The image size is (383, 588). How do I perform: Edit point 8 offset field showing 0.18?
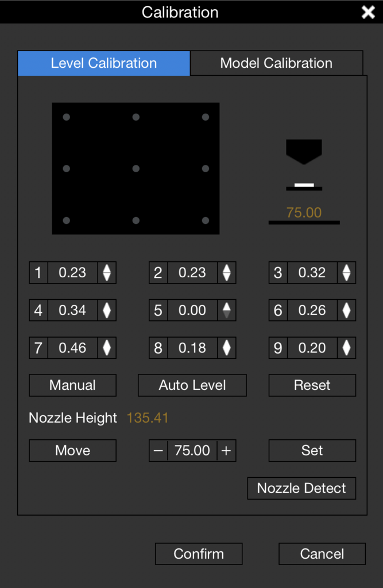pos(192,348)
